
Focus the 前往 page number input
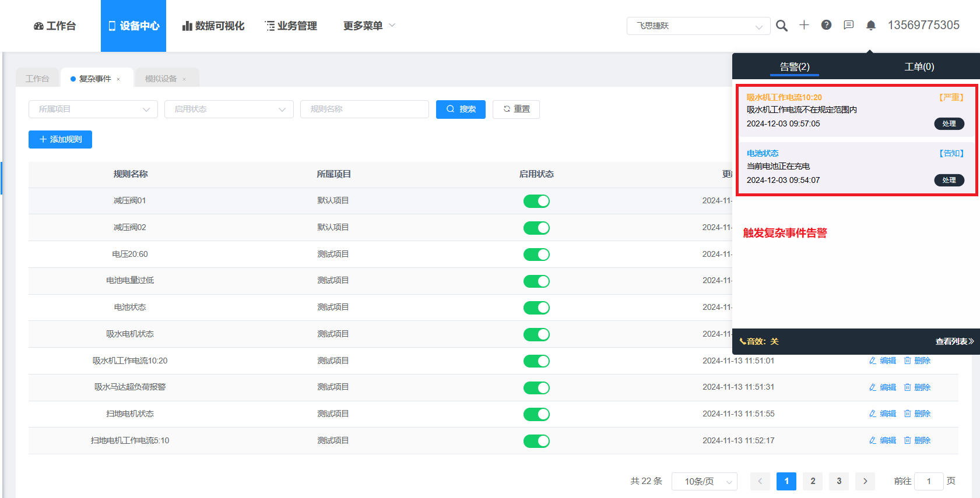click(929, 481)
